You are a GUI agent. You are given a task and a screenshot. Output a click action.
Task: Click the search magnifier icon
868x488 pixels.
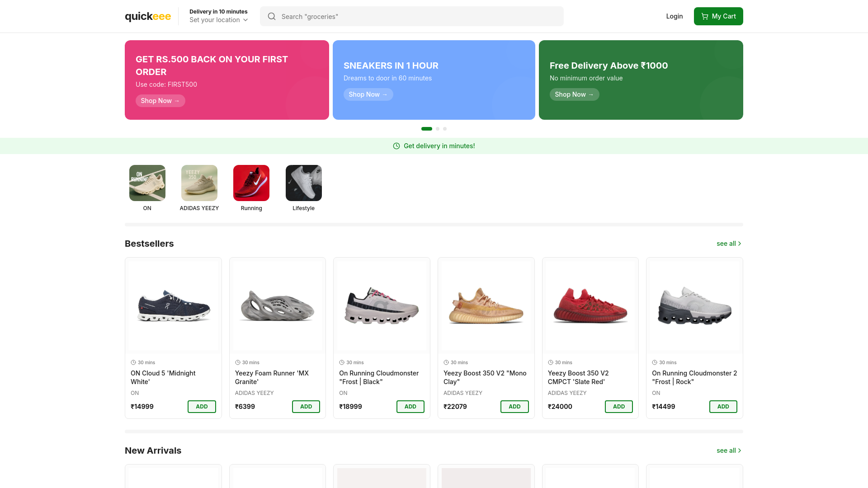click(272, 16)
